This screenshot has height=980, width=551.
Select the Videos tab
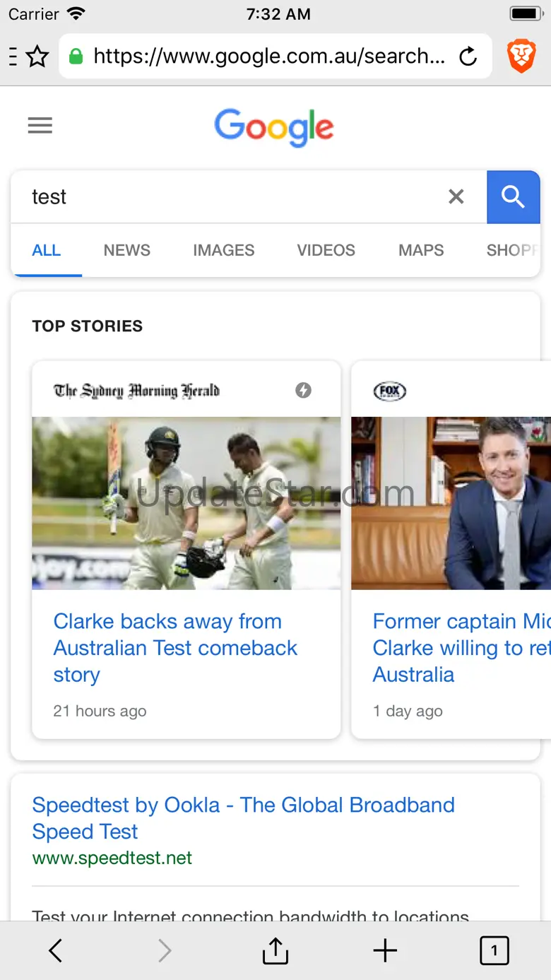point(326,250)
